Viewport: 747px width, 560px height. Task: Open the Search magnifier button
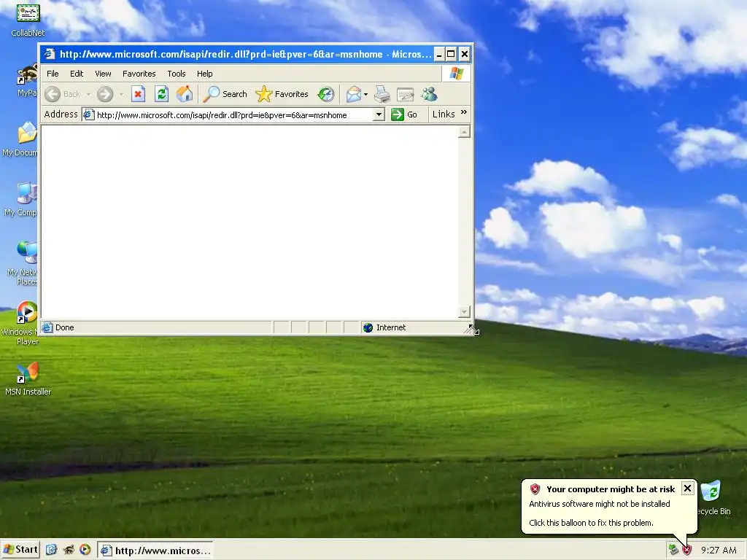[225, 94]
